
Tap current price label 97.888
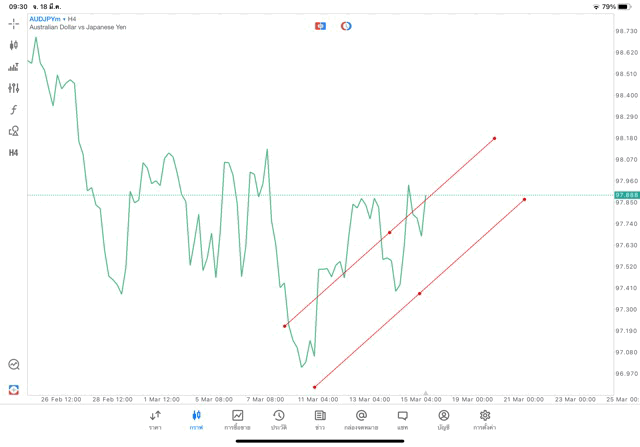click(627, 195)
